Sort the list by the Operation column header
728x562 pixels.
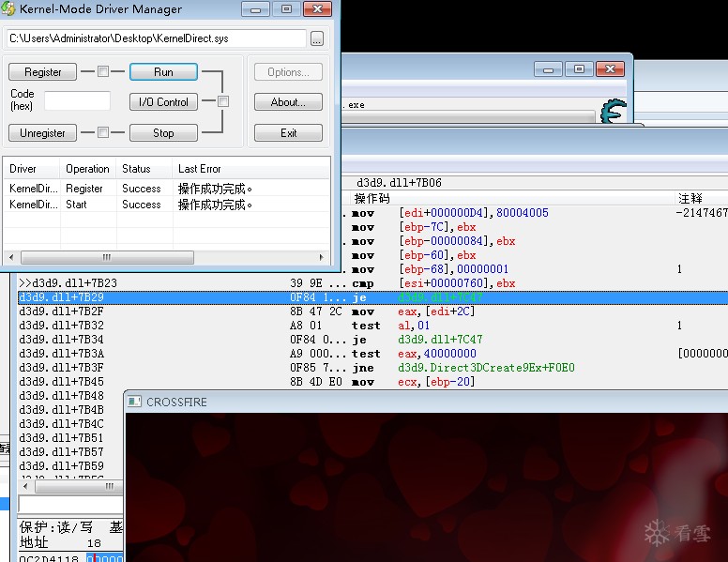(x=88, y=169)
